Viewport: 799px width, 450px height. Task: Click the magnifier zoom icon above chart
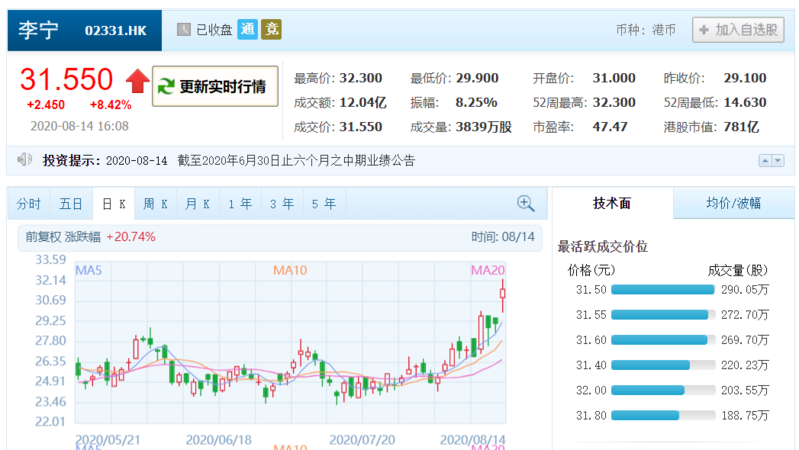point(525,204)
